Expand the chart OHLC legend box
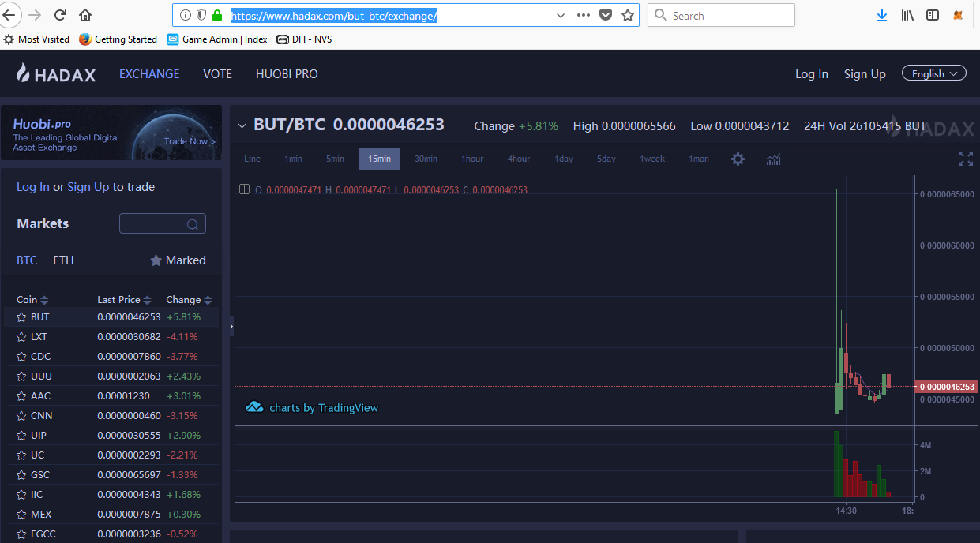Screen dimensions: 980x543 244,189
